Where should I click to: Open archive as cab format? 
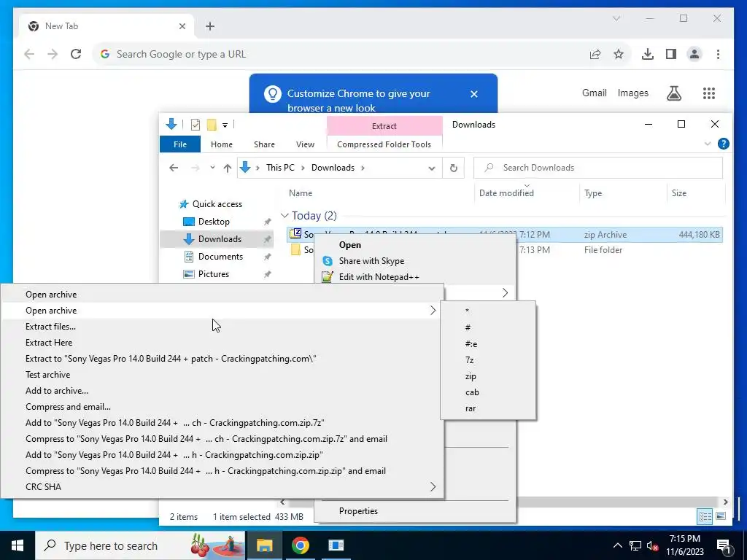[x=488, y=392]
